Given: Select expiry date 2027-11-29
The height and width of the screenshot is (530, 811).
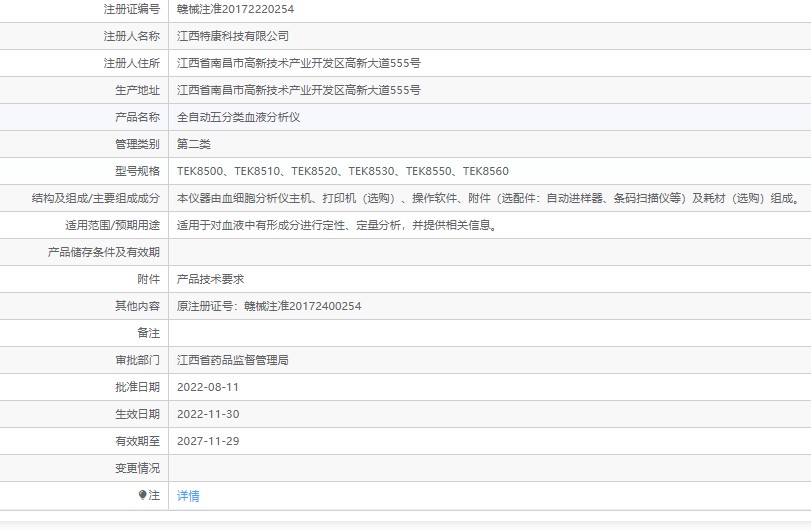Looking at the screenshot, I should click(208, 441).
